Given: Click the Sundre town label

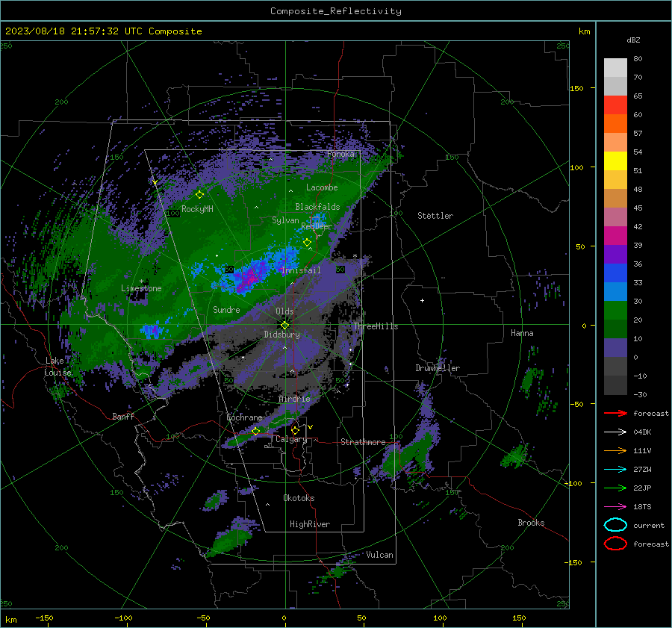Looking at the screenshot, I should click(x=226, y=309).
